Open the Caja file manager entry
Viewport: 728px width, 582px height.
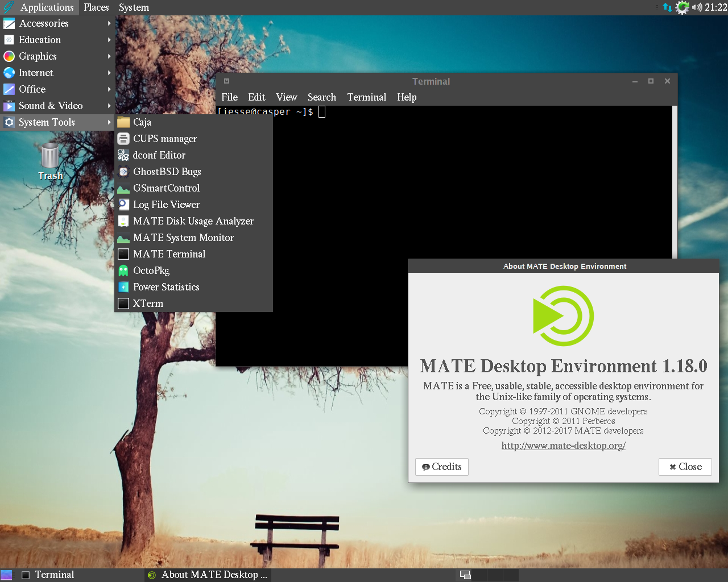(x=142, y=122)
